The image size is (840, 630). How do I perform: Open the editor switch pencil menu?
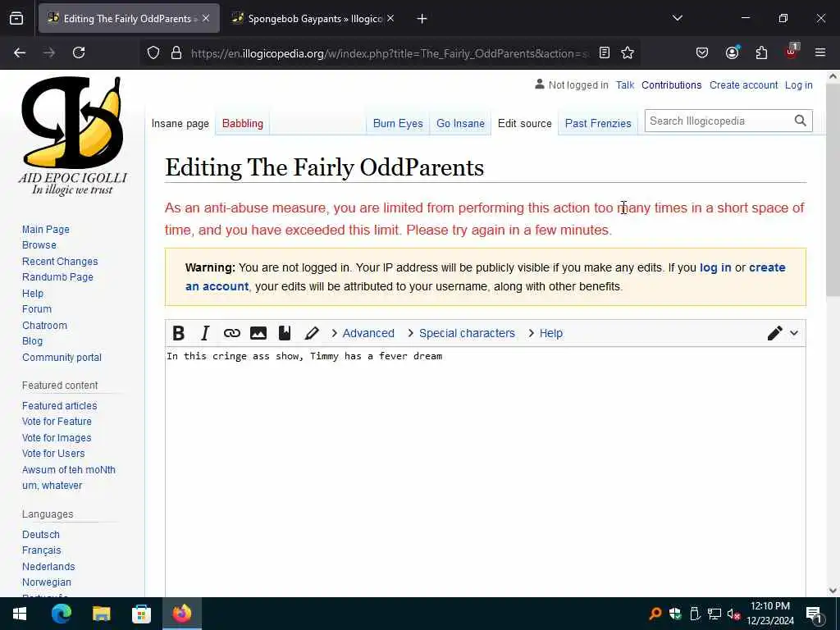[783, 333]
